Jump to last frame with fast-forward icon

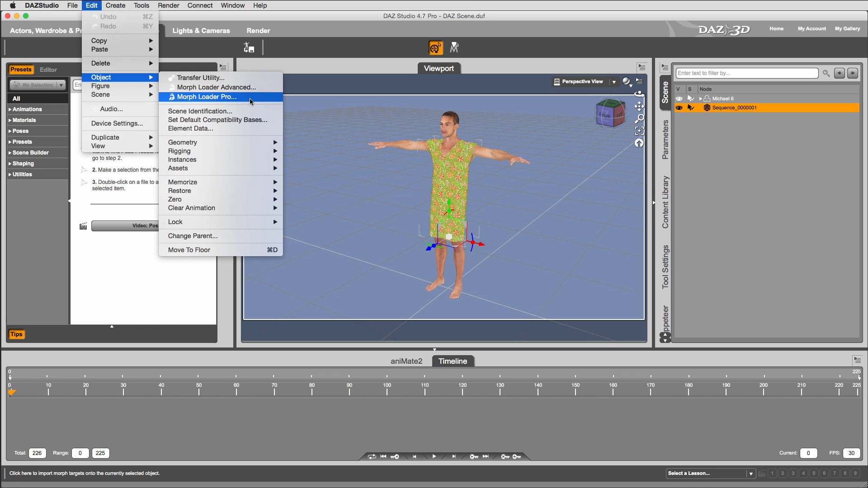tap(486, 456)
